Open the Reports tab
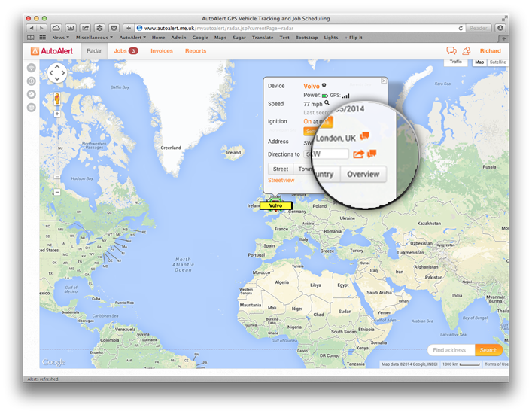Image resolution: width=532 pixels, height=414 pixels. tap(196, 51)
